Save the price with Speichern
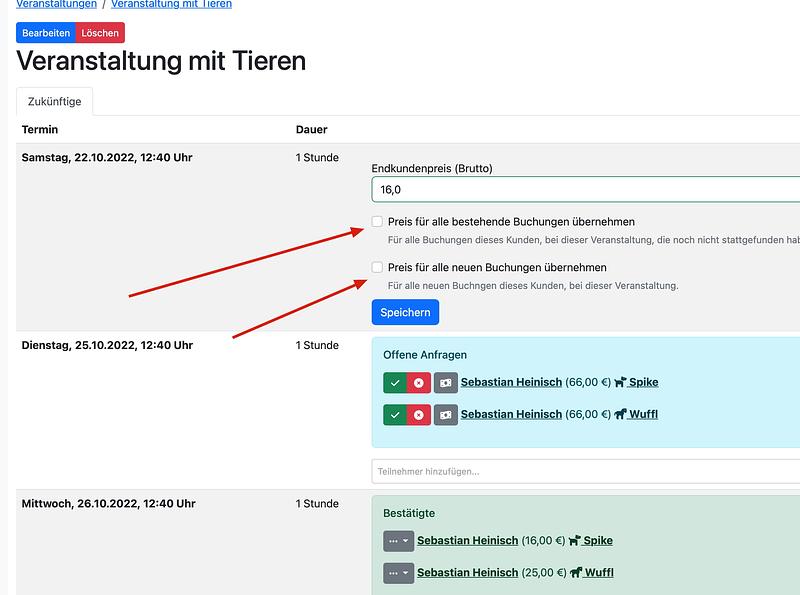 (405, 312)
